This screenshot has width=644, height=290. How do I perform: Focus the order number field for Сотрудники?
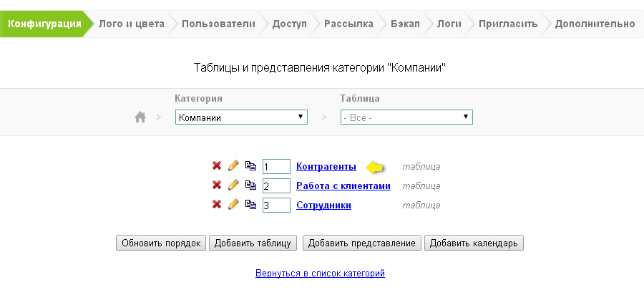coord(276,206)
